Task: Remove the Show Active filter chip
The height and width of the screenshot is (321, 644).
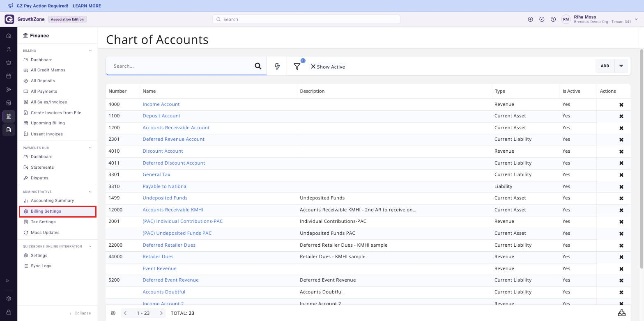Action: point(313,66)
